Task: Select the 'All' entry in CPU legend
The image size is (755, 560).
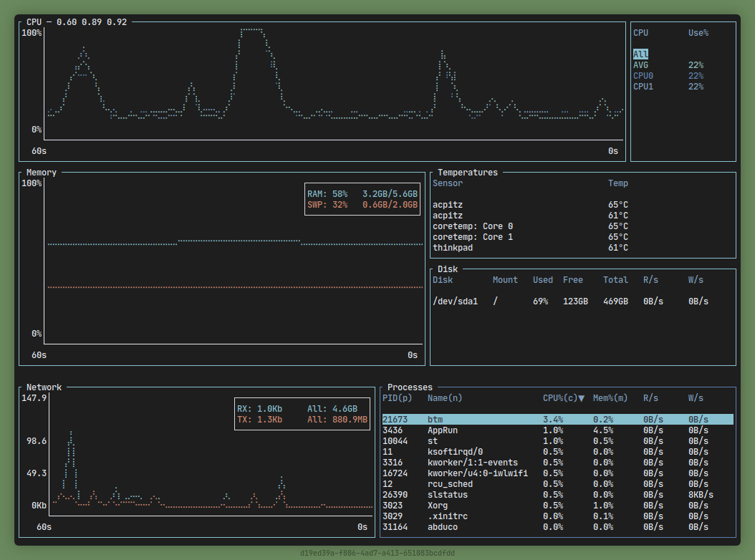Action: pos(640,54)
